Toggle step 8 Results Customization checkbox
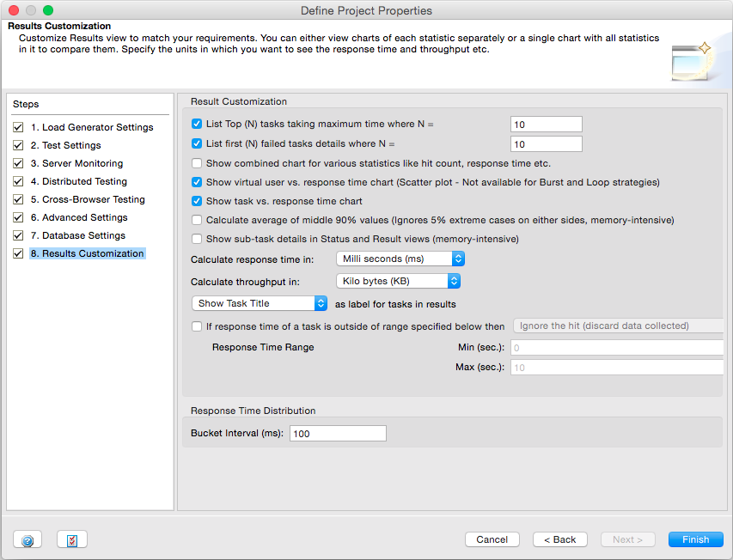Screen dimensions: 733x560 pos(18,253)
